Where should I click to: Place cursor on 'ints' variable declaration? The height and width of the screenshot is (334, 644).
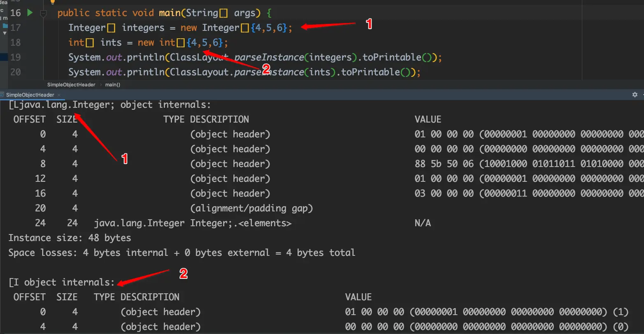(111, 42)
